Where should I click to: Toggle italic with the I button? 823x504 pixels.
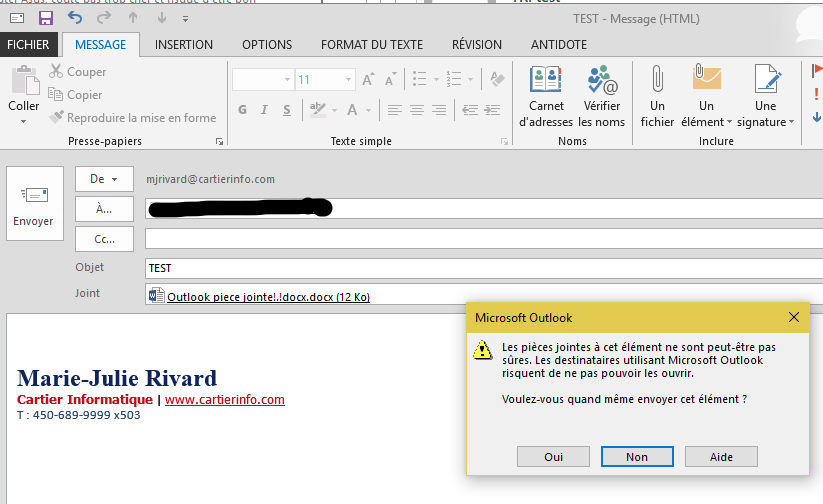point(264,110)
